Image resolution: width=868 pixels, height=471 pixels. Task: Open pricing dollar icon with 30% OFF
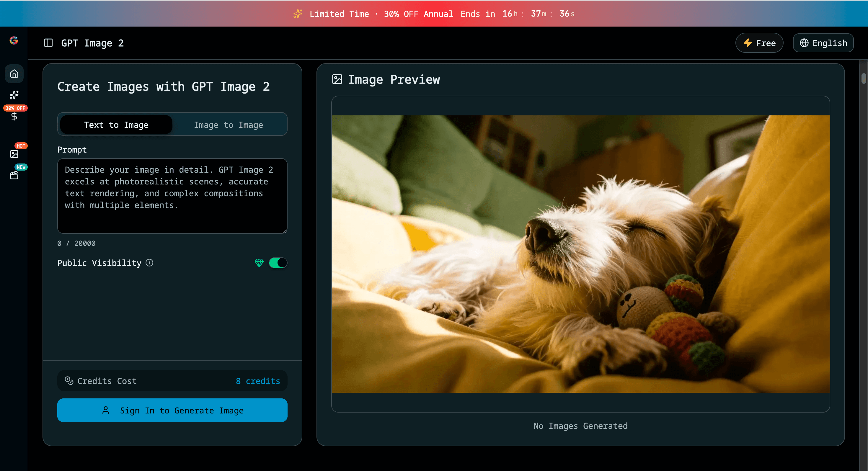[x=14, y=117]
